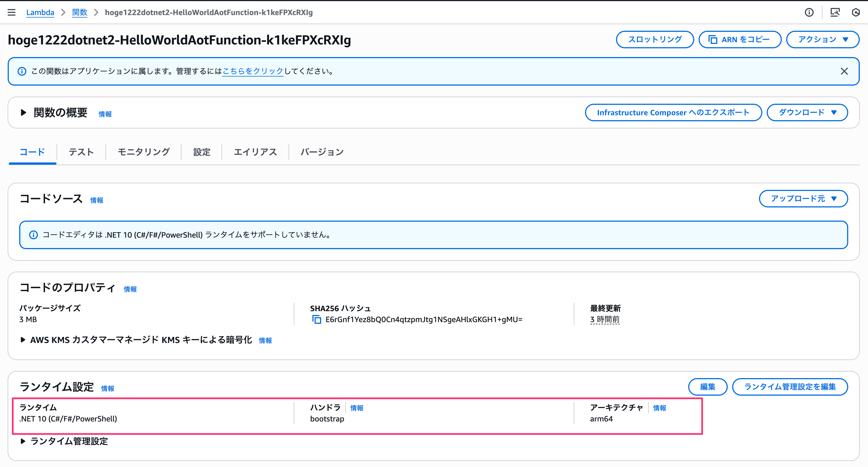Viewport: 868px width, 467px height.
Task: Click the スロットリング button
Action: click(654, 40)
